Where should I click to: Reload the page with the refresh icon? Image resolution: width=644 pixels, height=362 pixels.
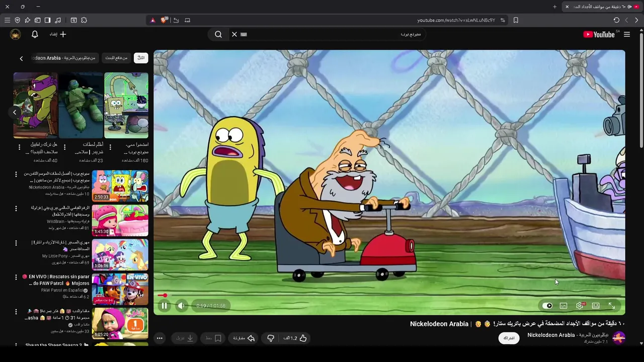[x=616, y=20]
